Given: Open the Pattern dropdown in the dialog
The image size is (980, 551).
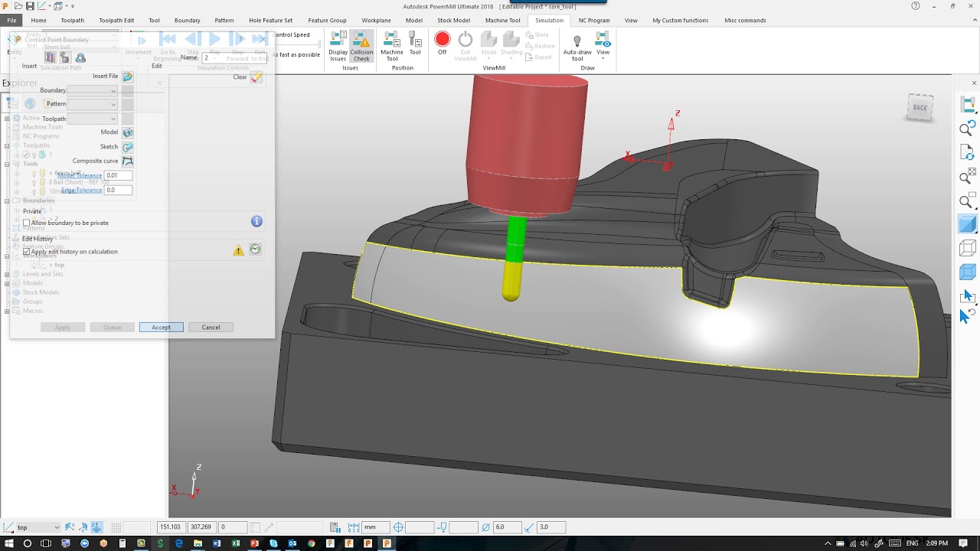Looking at the screenshot, I should (x=92, y=104).
